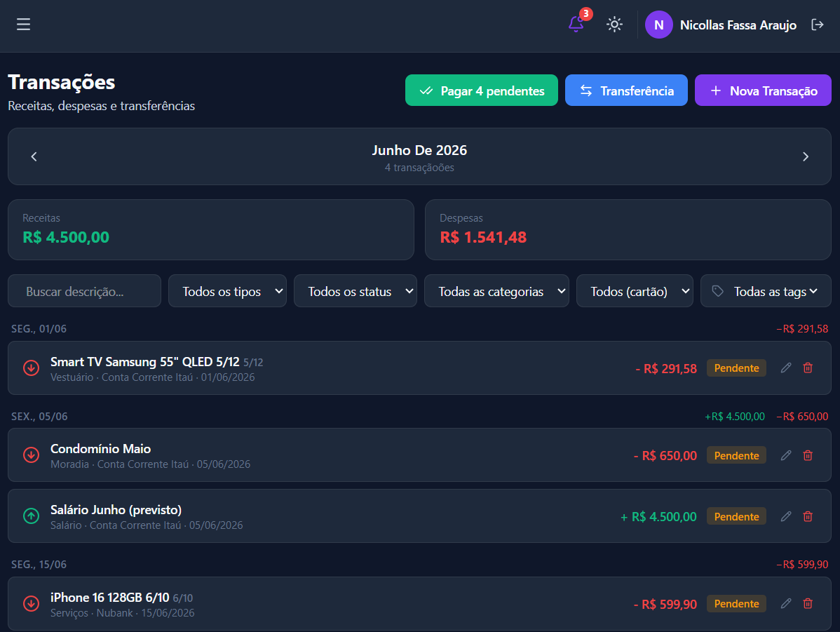Go to previous month arrow
Image resolution: width=840 pixels, height=632 pixels.
(x=34, y=156)
